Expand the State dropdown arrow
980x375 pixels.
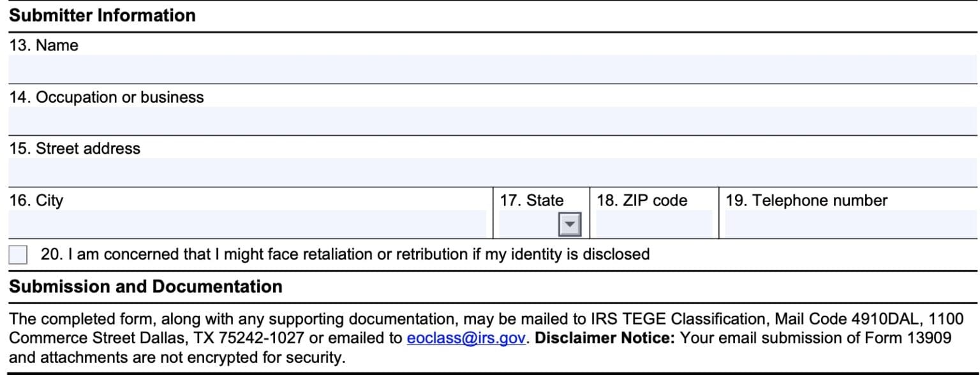569,224
